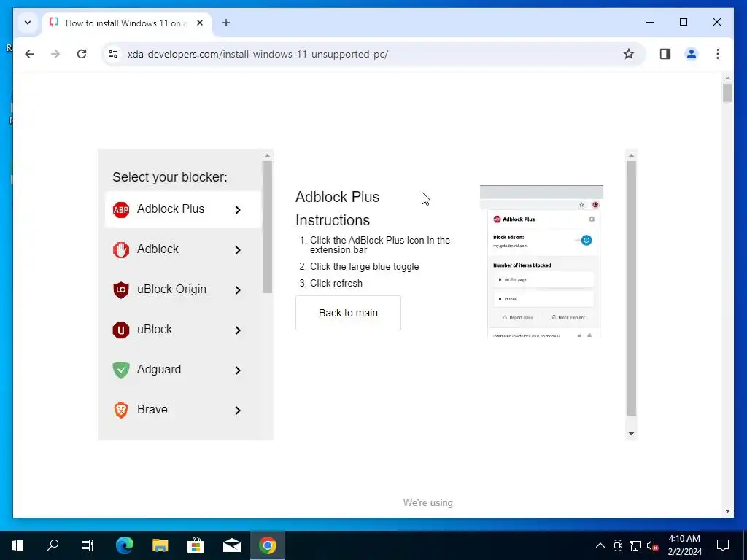Click the Adblock Plus ABP icon
The height and width of the screenshot is (560, 747).
click(121, 209)
